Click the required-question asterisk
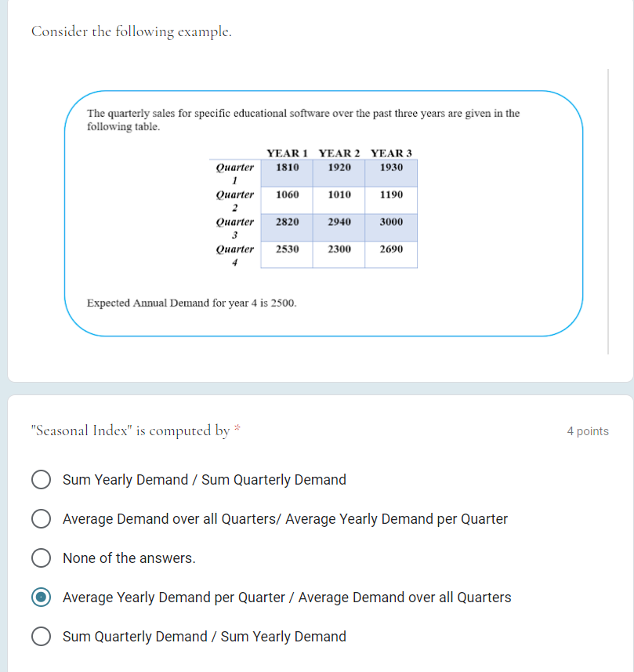This screenshot has height=672, width=634. pyautogui.click(x=237, y=427)
